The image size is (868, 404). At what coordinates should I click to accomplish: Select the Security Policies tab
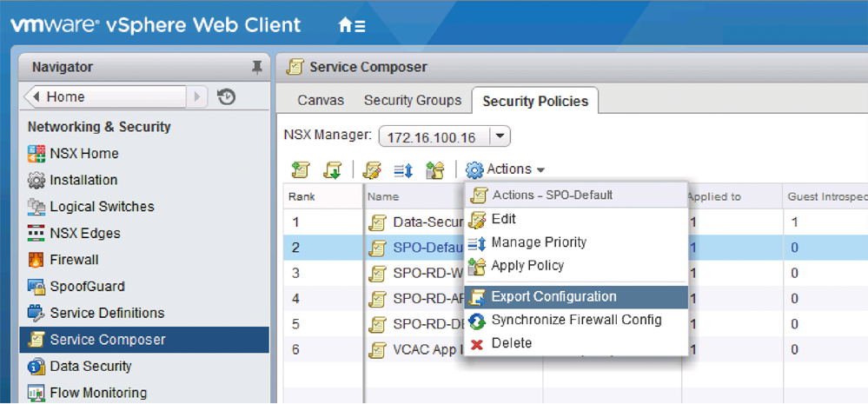click(x=534, y=101)
